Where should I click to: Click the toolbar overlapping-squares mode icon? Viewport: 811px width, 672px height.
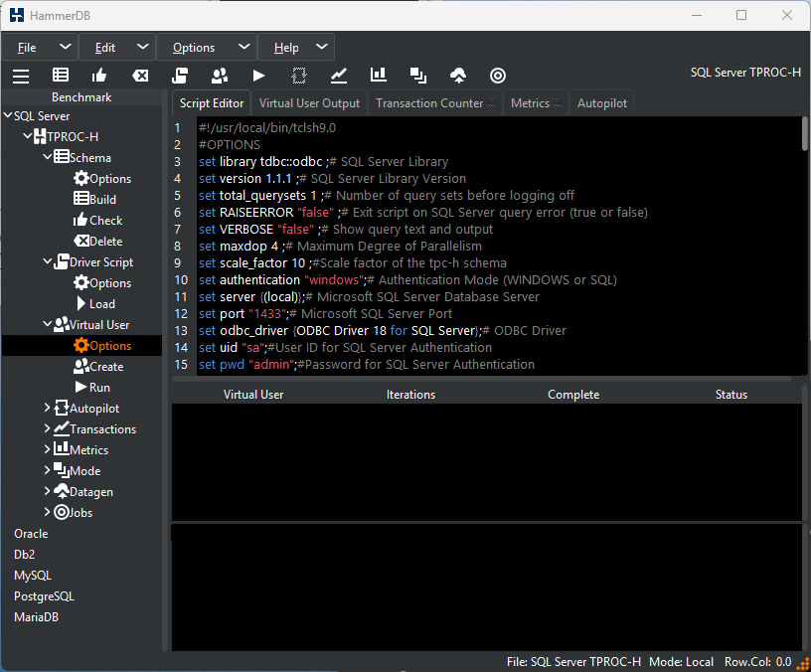coord(417,76)
